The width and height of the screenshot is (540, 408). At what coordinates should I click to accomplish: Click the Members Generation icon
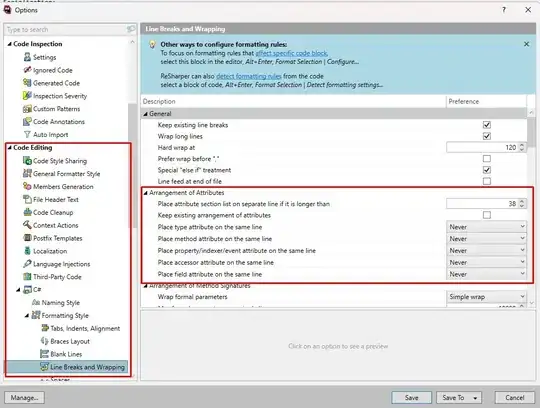pyautogui.click(x=27, y=186)
